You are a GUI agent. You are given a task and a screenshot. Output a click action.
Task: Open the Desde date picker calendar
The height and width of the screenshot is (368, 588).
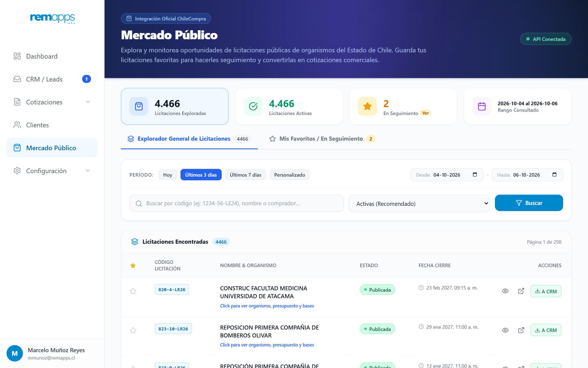[x=475, y=174]
